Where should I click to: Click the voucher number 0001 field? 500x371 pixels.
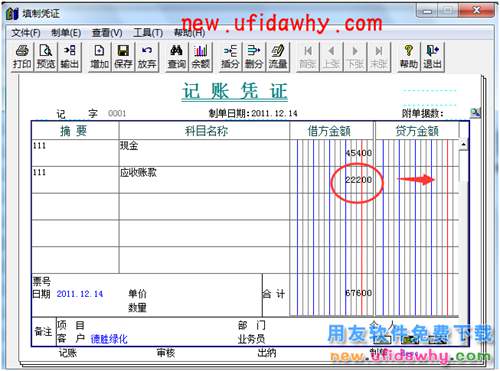pos(117,113)
